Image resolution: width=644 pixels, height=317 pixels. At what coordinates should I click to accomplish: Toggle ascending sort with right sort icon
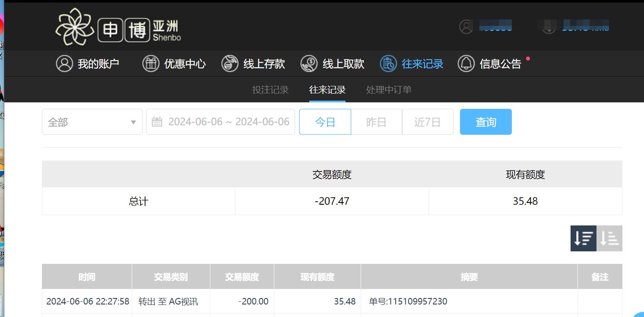[x=609, y=238]
